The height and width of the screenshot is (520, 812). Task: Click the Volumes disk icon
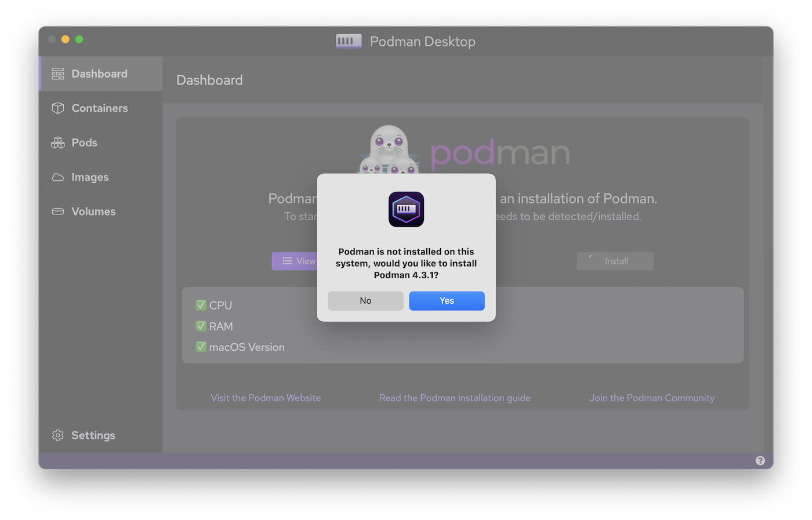click(x=58, y=212)
